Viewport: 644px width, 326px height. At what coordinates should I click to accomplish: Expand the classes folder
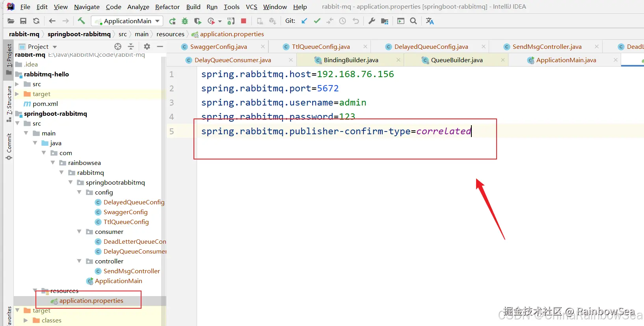pyautogui.click(x=26, y=320)
